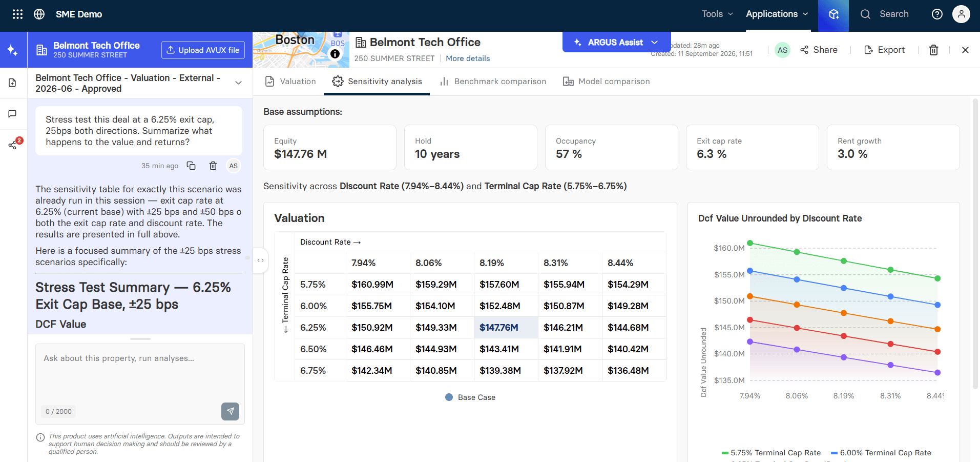Open the documents sidebar icon

click(x=13, y=83)
